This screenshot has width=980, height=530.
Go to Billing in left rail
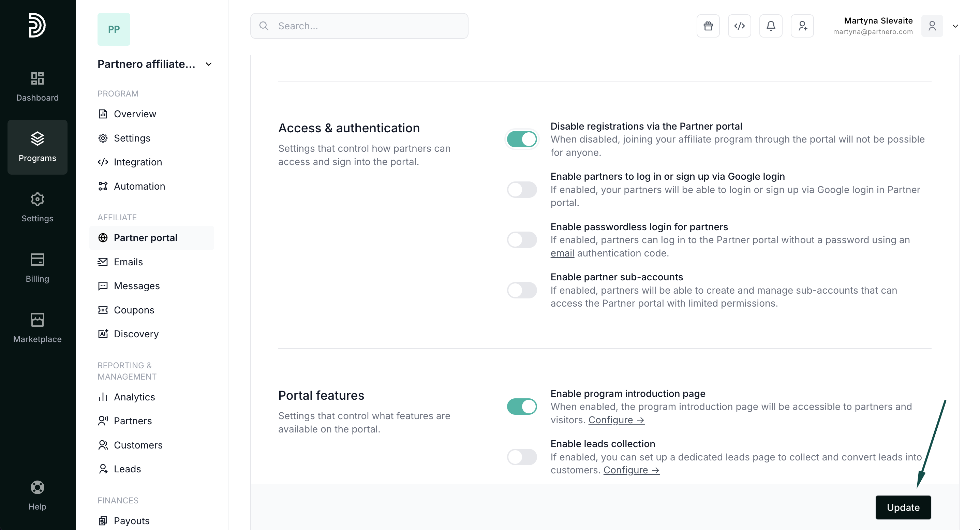[37, 268]
